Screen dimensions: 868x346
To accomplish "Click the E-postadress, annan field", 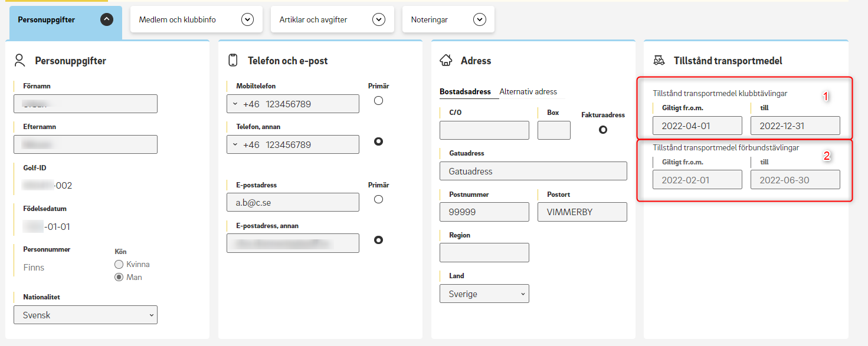I will 293,243.
